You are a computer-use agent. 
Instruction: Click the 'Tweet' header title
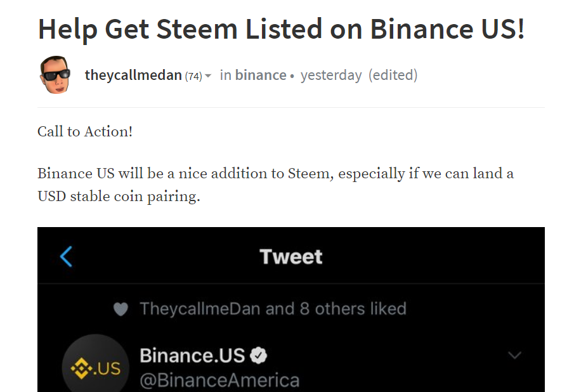291,257
